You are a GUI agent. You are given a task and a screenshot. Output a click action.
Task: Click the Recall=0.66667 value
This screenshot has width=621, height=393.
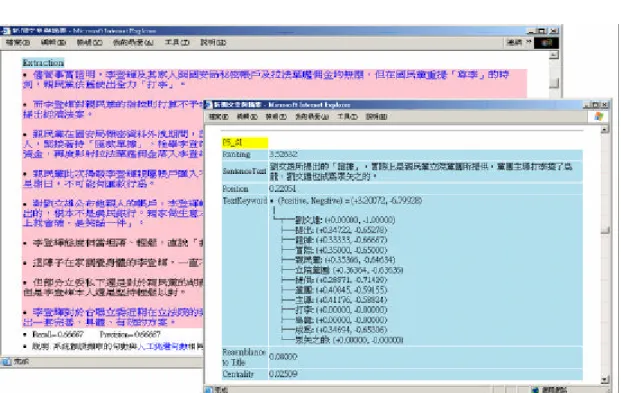click(x=58, y=334)
